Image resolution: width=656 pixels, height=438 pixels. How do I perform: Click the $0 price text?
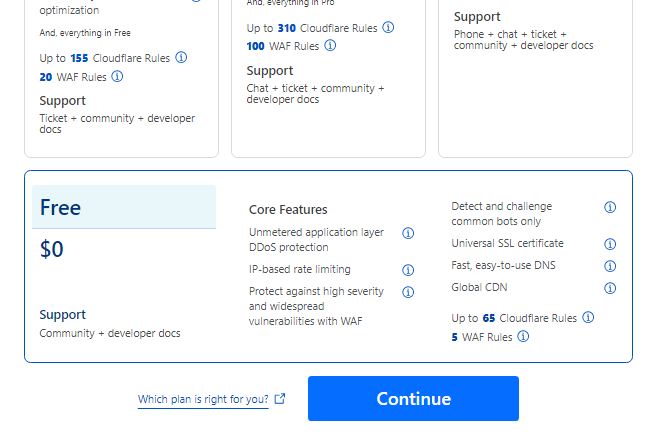(52, 249)
